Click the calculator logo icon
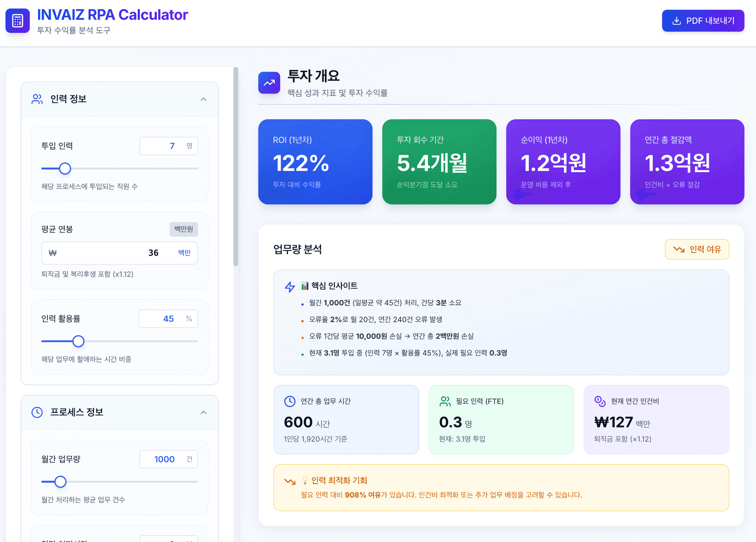Image resolution: width=756 pixels, height=542 pixels. (17, 21)
